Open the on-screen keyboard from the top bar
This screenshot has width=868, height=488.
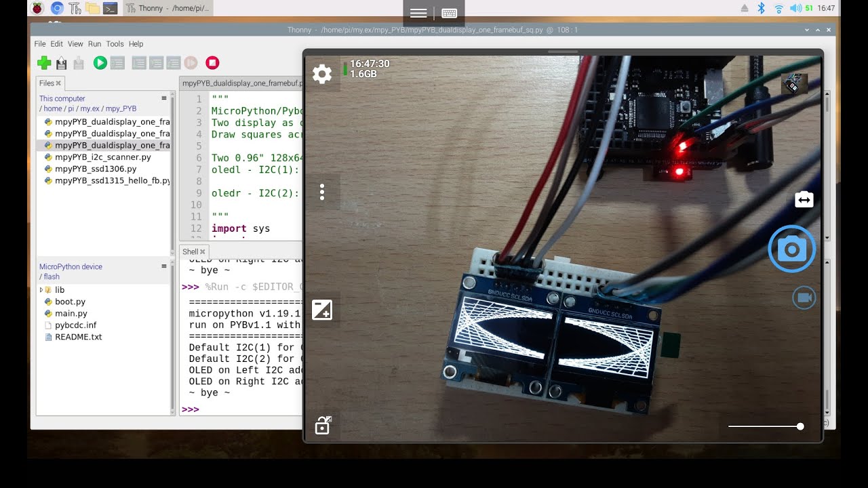click(449, 14)
